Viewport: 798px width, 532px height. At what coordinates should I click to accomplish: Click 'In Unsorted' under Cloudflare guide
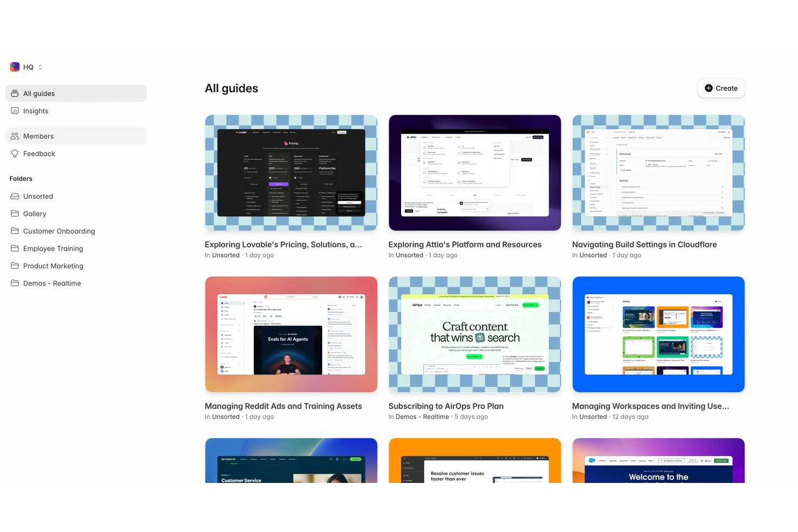(x=589, y=255)
